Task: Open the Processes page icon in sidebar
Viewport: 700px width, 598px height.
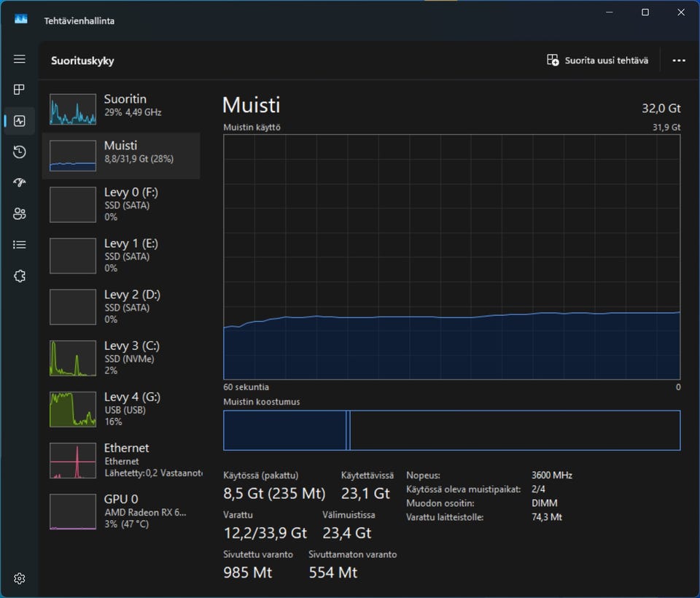Action: coord(20,90)
